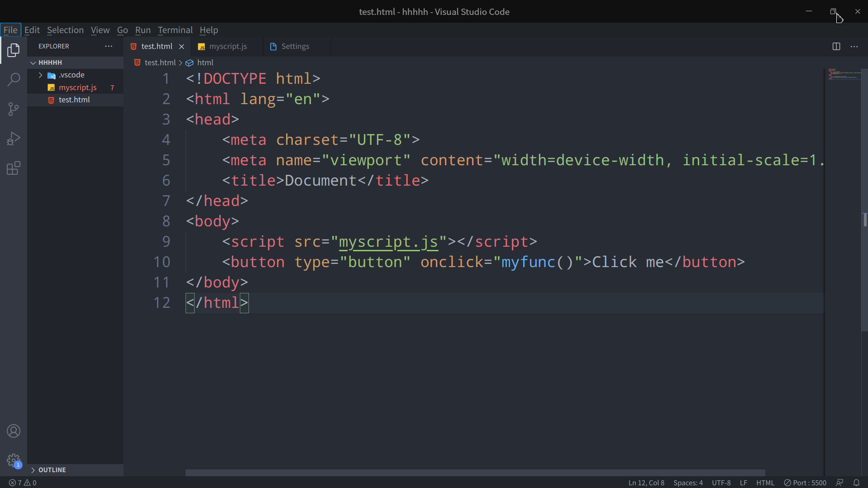Open the Selection menu
This screenshot has height=488, width=868.
(x=65, y=30)
